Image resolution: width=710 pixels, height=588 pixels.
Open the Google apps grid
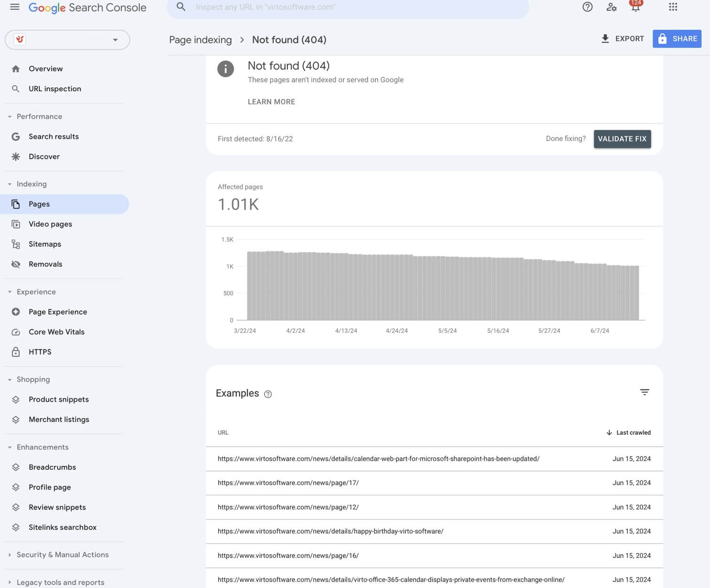click(673, 7)
